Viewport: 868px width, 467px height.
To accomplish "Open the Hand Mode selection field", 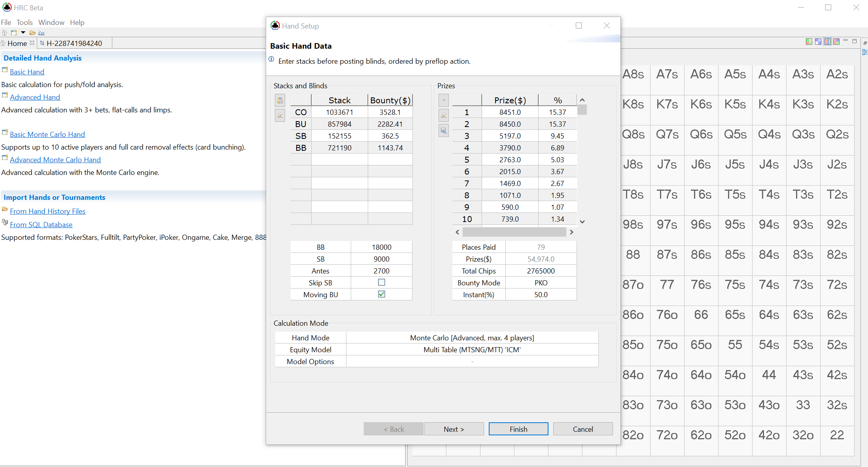I will [472, 338].
